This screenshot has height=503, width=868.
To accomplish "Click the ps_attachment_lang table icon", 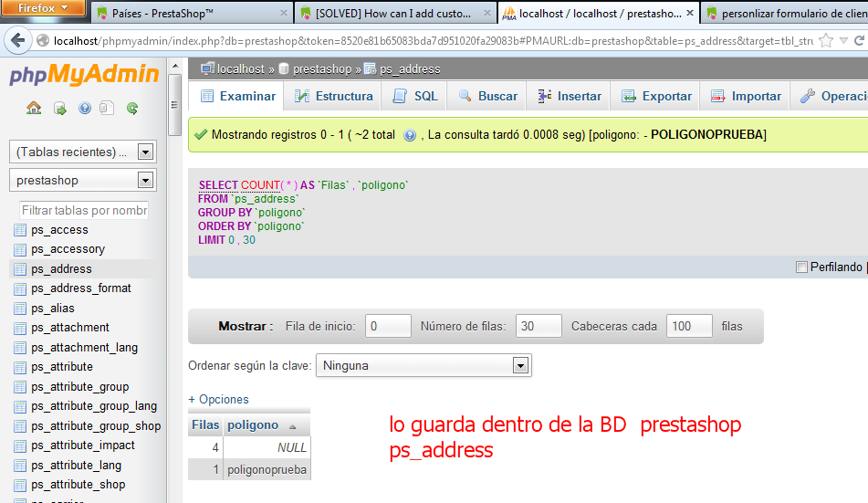I will coord(20,348).
